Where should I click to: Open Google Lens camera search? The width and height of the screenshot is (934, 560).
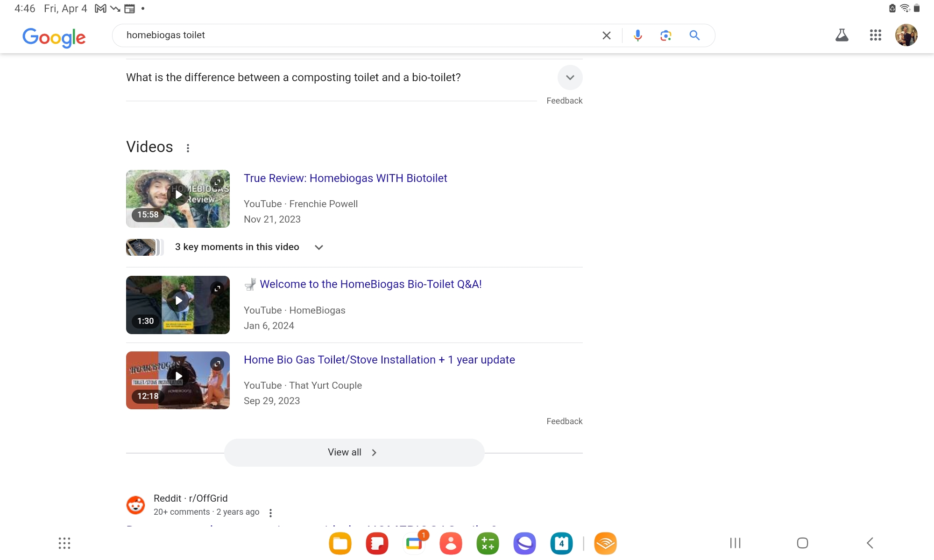coord(666,35)
